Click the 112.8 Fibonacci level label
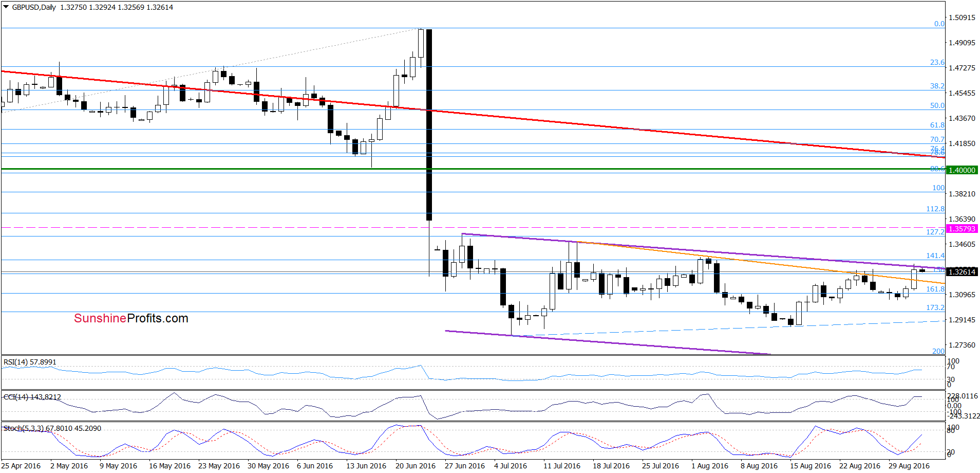Screen dimensions: 980x473 tap(935, 209)
